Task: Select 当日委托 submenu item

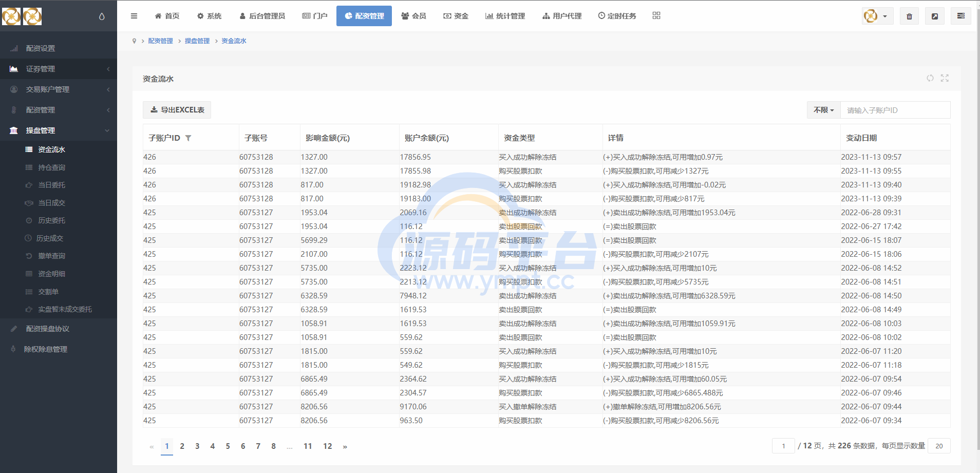Action: coord(59,185)
